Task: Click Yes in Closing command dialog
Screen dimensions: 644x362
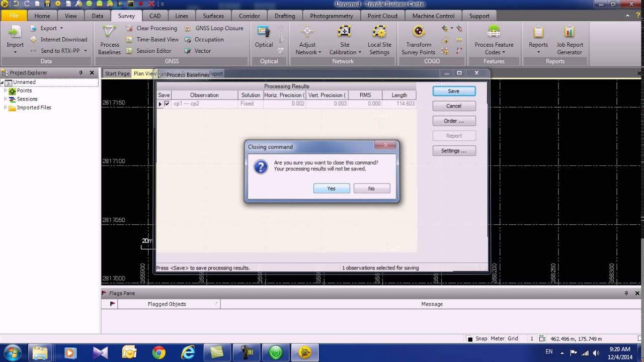Action: click(x=332, y=189)
